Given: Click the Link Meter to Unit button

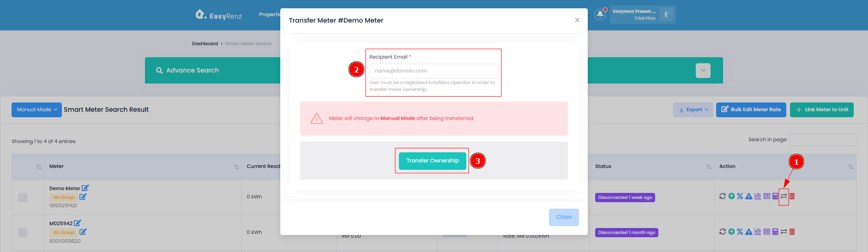Looking at the screenshot, I should tap(822, 110).
